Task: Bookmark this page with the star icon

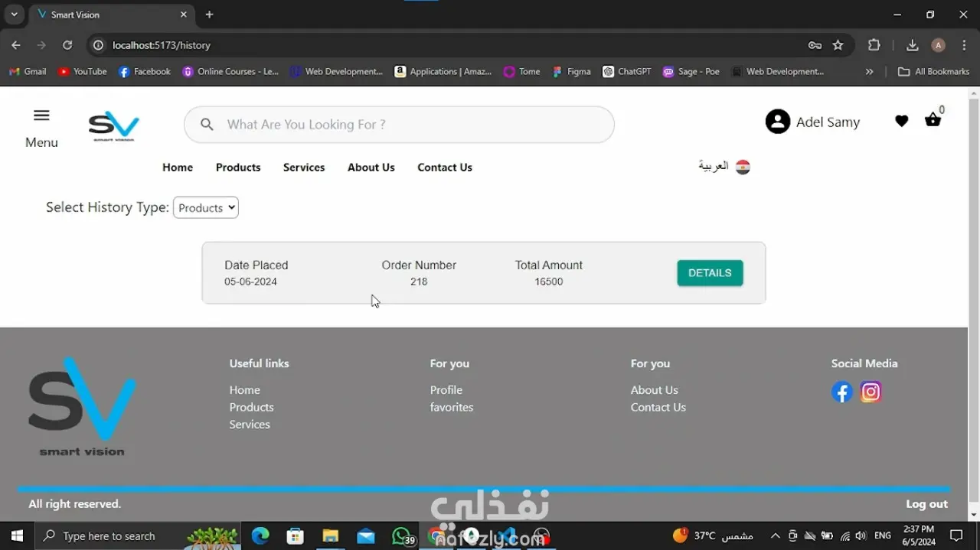Action: [838, 45]
